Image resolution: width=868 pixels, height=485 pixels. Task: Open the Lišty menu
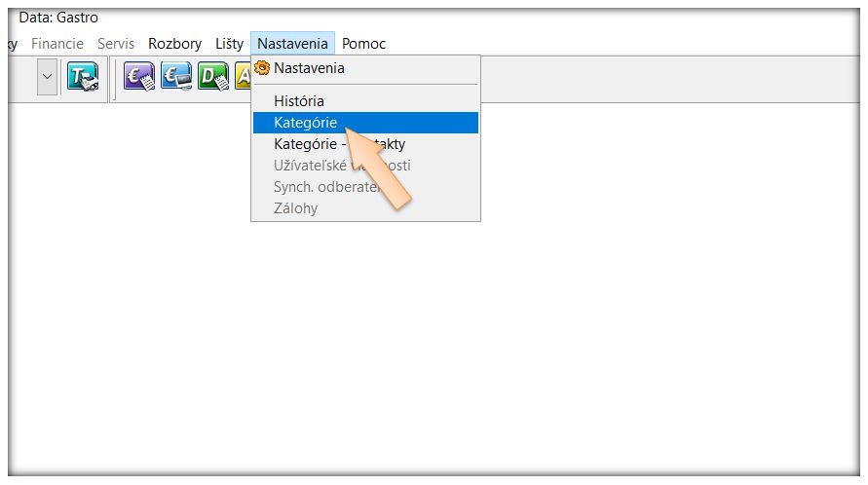[x=229, y=44]
